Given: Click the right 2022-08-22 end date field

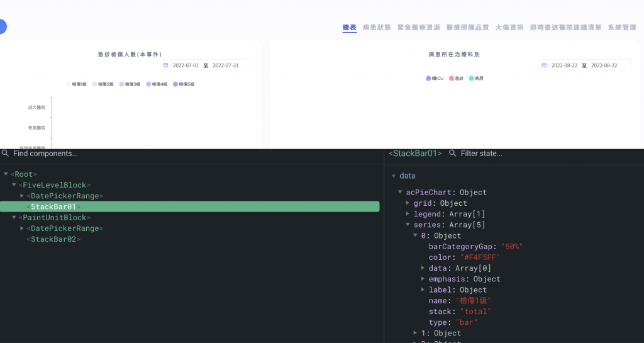Looking at the screenshot, I should click(604, 65).
